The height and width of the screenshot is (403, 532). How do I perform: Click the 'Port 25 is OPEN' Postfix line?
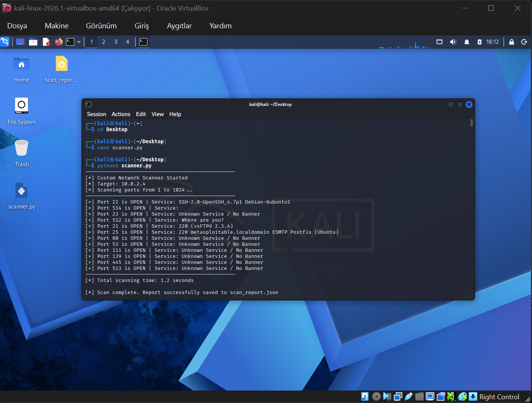pos(212,232)
